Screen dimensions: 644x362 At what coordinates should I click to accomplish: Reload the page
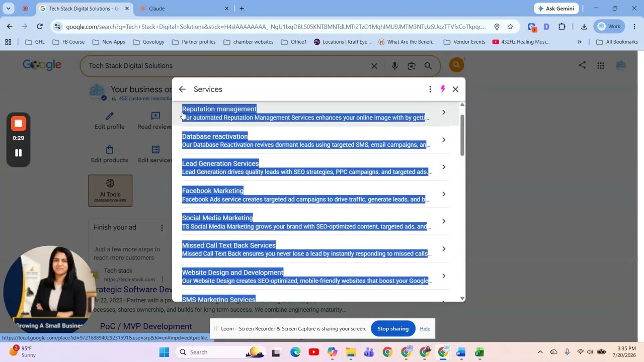pyautogui.click(x=40, y=27)
